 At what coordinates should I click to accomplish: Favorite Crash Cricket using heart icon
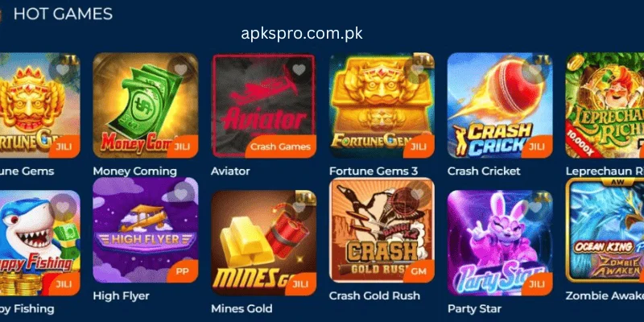(535, 70)
